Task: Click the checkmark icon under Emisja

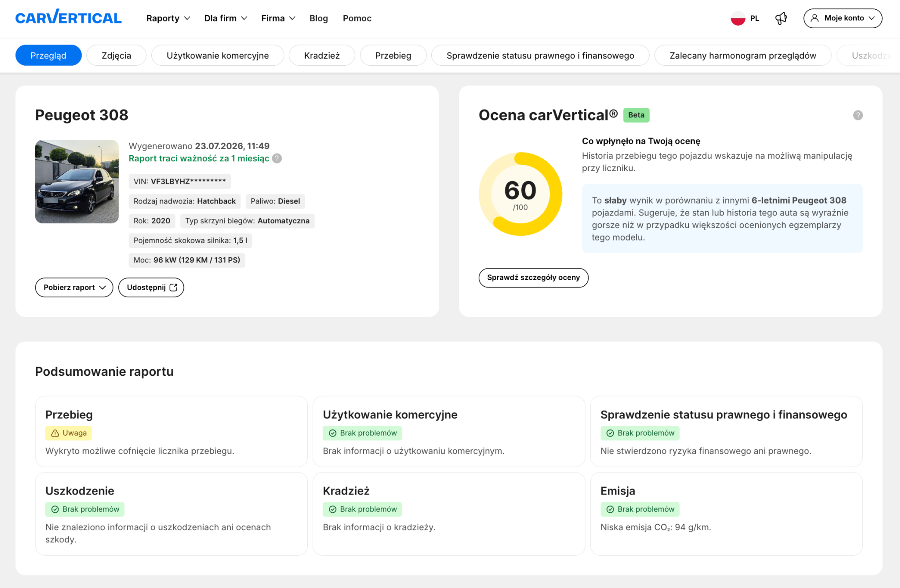Action: point(610,509)
